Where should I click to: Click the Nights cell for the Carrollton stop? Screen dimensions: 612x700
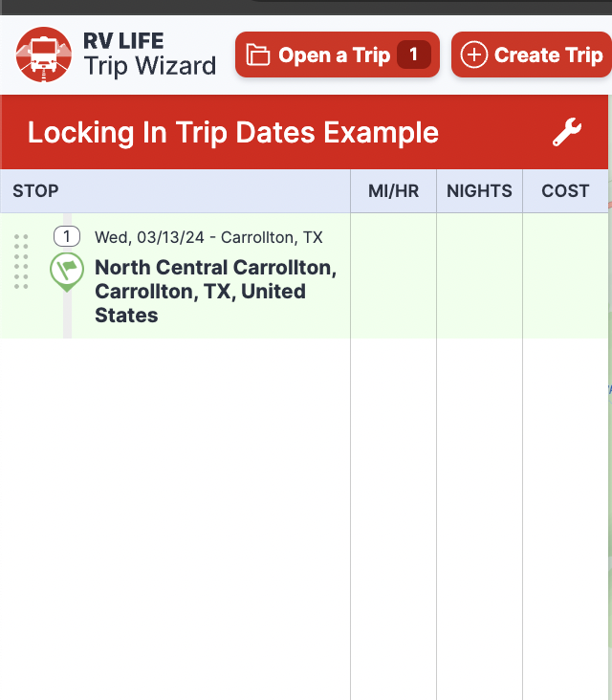[479, 275]
